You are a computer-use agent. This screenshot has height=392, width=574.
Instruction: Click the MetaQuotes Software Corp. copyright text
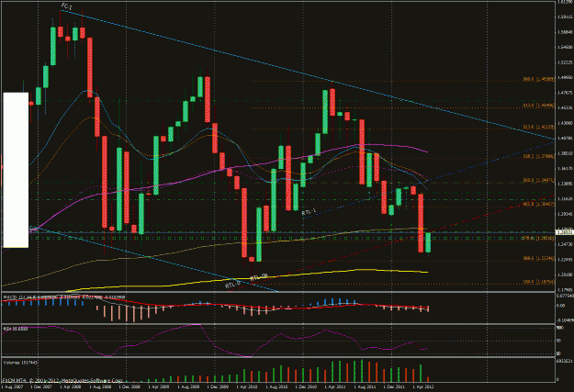point(62,381)
